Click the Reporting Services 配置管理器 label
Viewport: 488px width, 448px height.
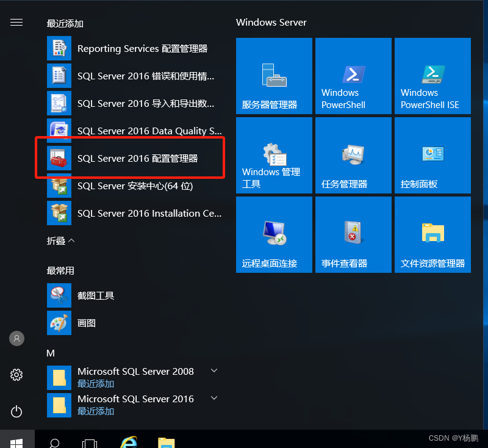[x=143, y=49]
